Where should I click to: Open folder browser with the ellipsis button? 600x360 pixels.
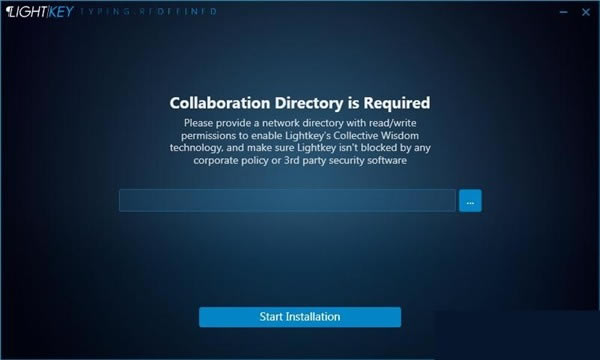click(470, 200)
